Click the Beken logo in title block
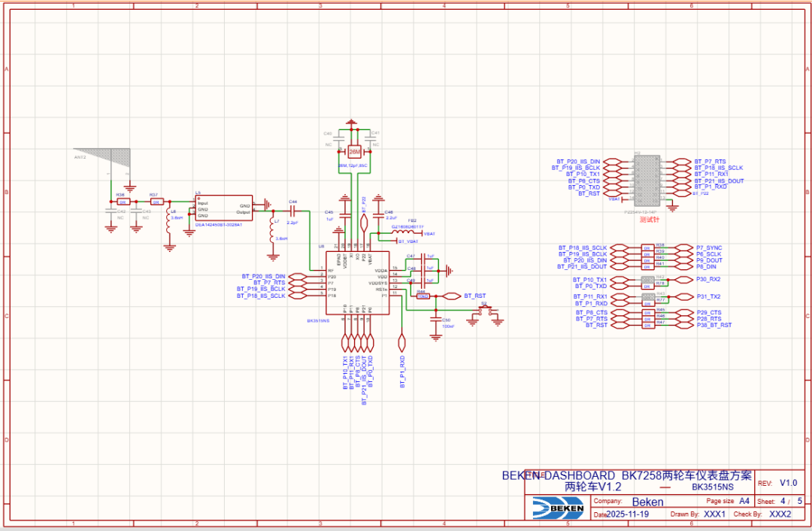This screenshot has width=812, height=531. (x=558, y=508)
